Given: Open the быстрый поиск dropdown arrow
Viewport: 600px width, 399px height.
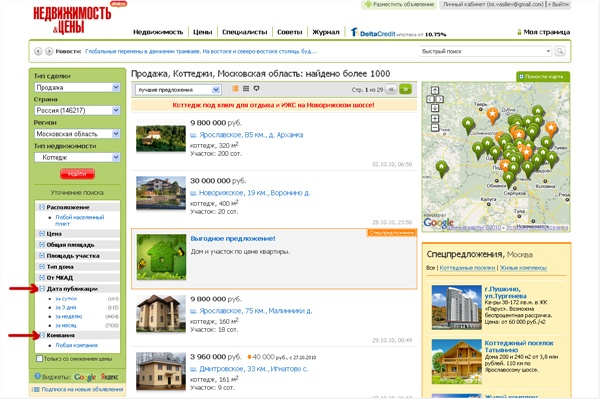Looking at the screenshot, I should click(x=548, y=51).
